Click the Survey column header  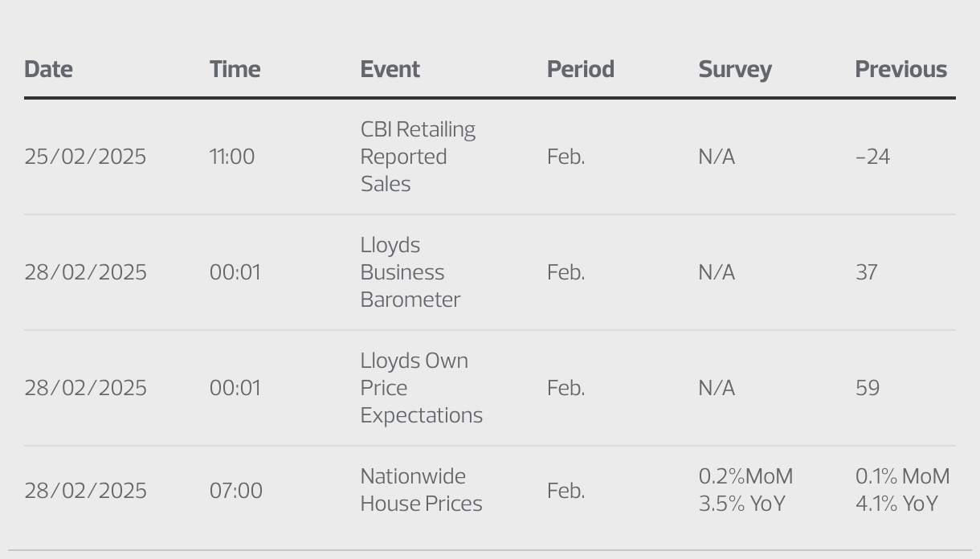[x=734, y=69]
